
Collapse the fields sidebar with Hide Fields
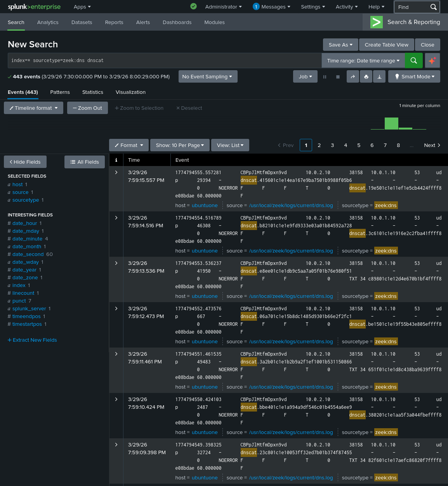25,162
